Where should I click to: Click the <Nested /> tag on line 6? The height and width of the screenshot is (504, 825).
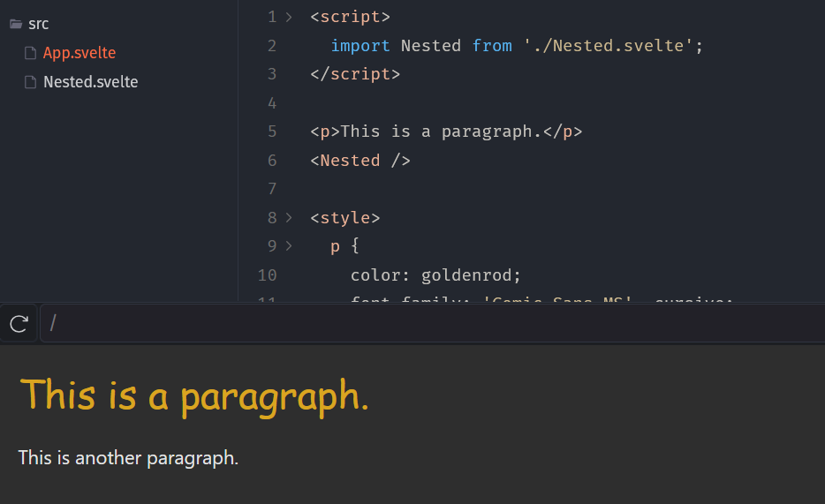[360, 160]
